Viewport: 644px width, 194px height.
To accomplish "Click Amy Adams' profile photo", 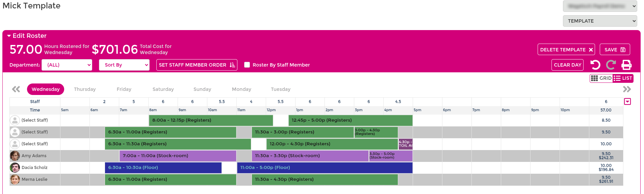I will (15, 156).
